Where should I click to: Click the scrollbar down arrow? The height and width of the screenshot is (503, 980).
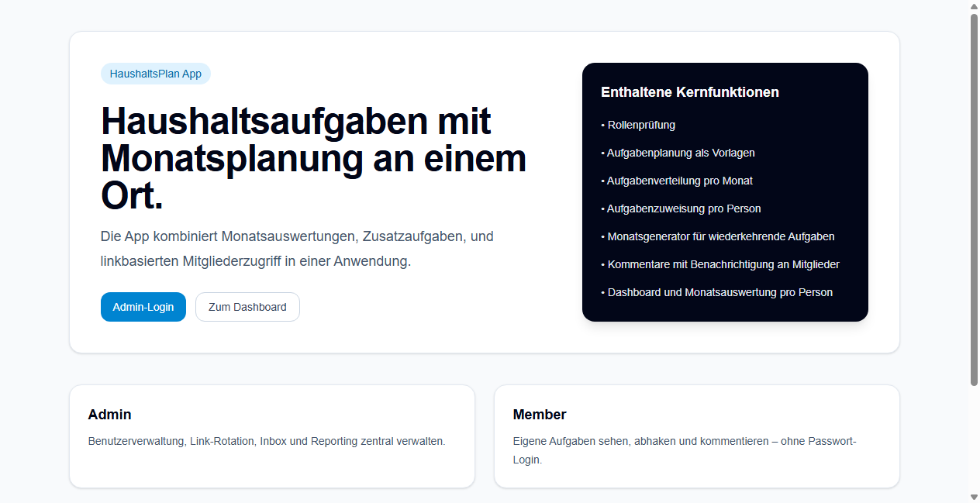(974, 497)
